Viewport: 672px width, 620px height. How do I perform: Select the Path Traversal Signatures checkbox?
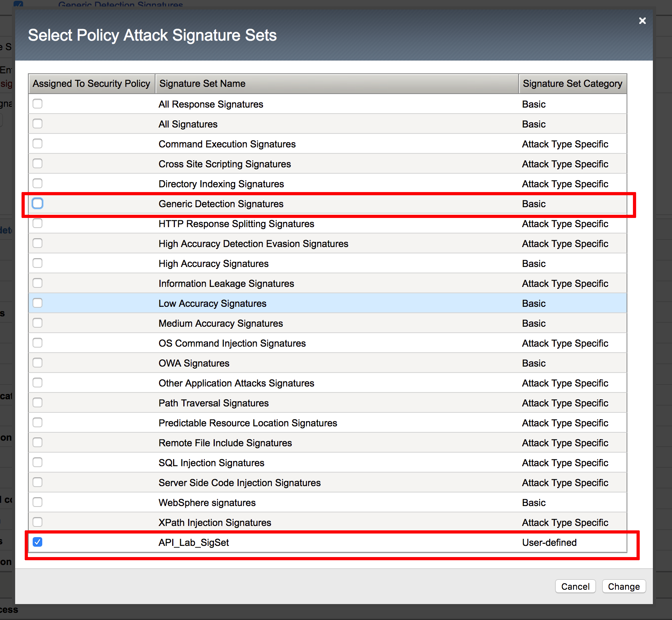pos(37,402)
